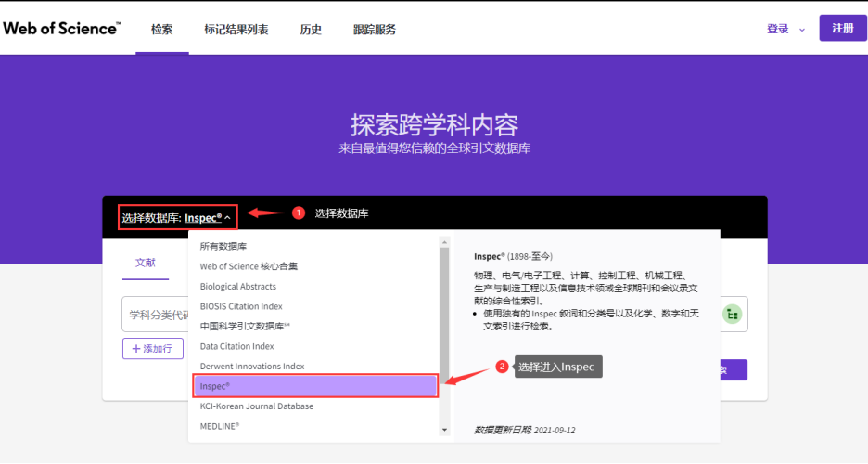Click the partially hidden search button
This screenshot has width=868, height=464.
[734, 370]
